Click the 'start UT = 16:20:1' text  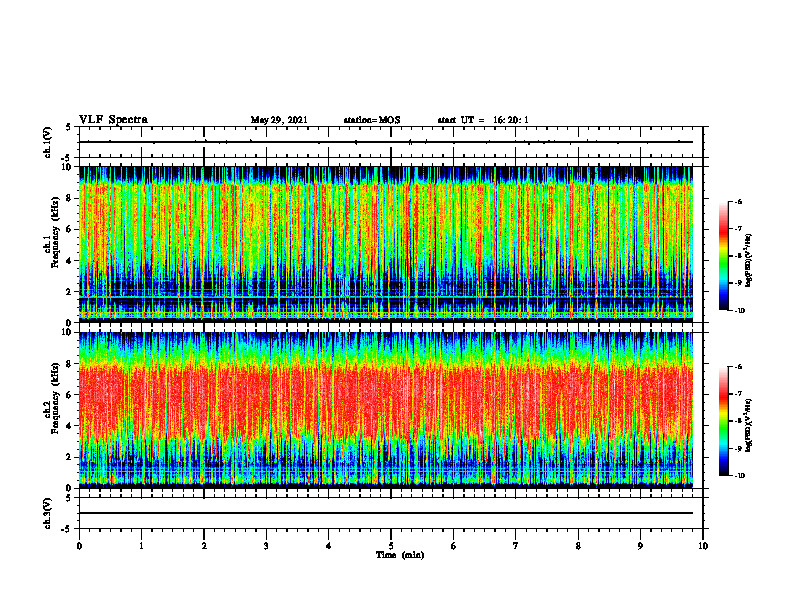coord(483,120)
